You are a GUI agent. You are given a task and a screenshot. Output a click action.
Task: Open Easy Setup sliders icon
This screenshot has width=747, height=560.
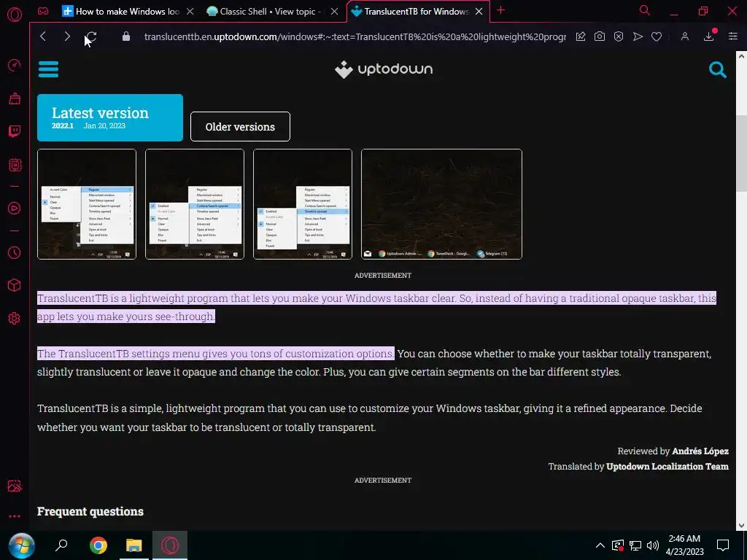click(732, 36)
